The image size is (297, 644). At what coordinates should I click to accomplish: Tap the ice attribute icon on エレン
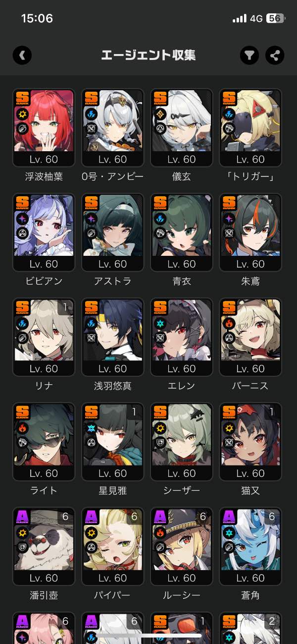pyautogui.click(x=161, y=324)
